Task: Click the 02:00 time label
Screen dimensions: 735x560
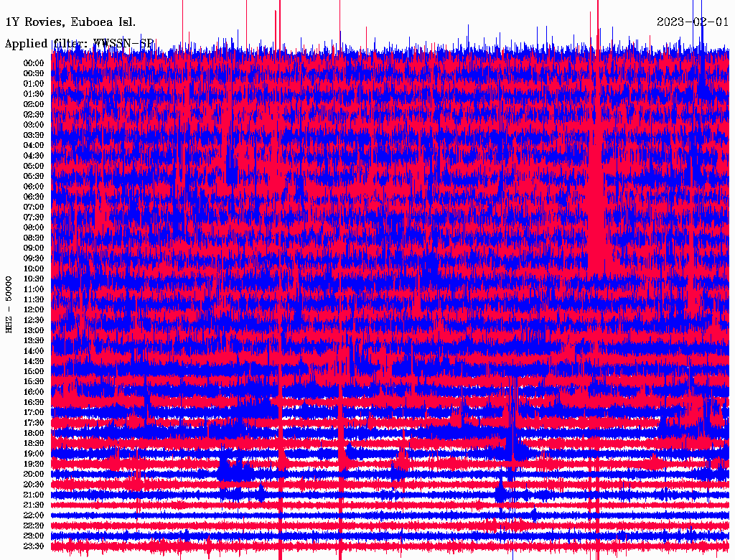Action: click(x=34, y=105)
